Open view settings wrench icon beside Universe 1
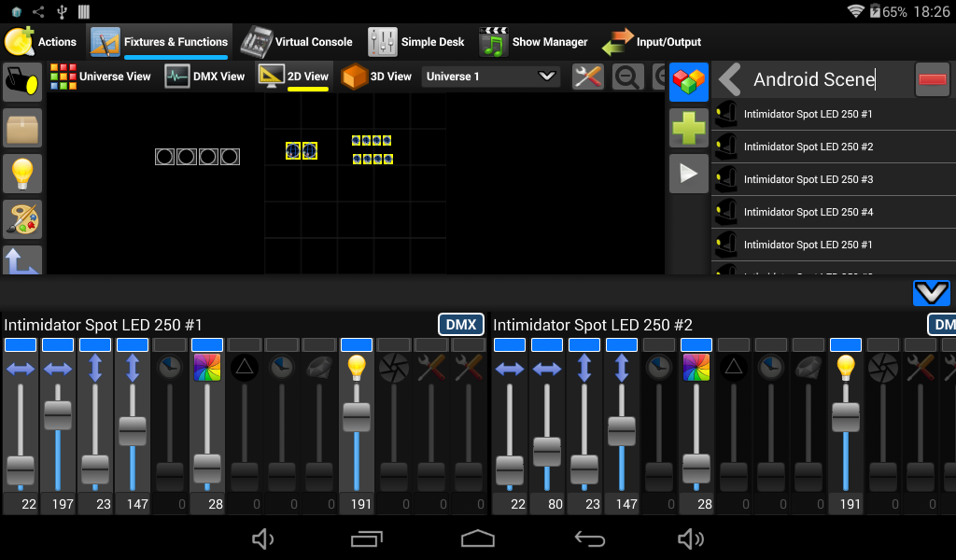Screen dimensions: 956x560 click(588, 77)
